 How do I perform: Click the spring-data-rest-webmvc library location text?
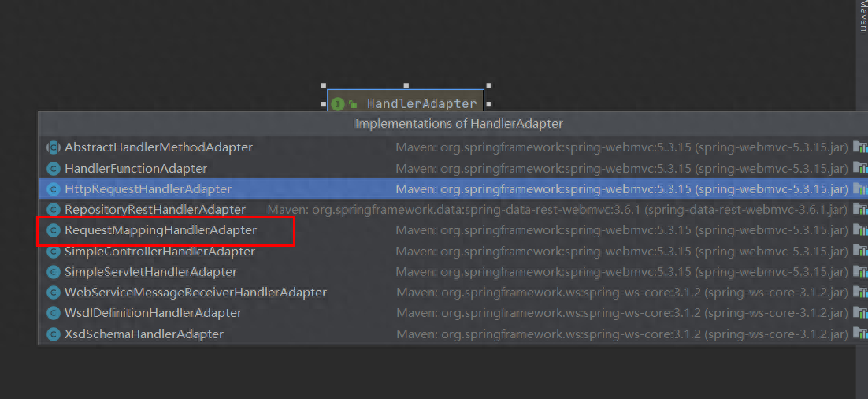click(558, 210)
